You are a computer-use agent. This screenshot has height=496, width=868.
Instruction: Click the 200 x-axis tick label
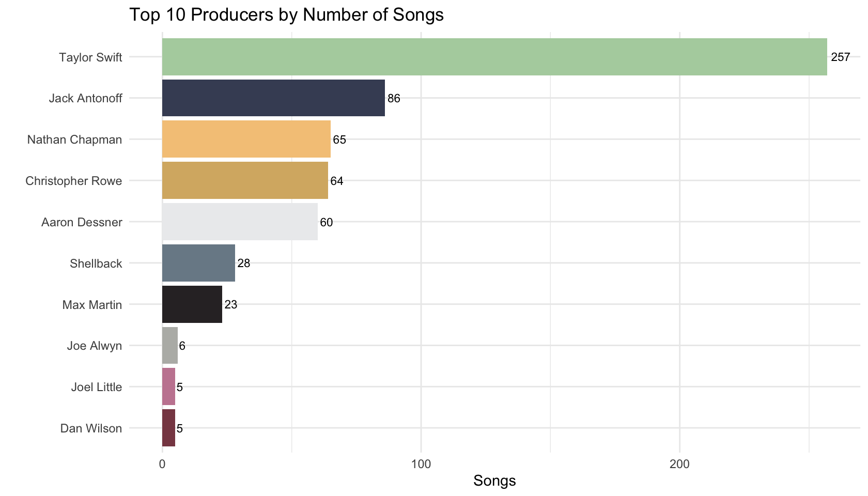(679, 464)
